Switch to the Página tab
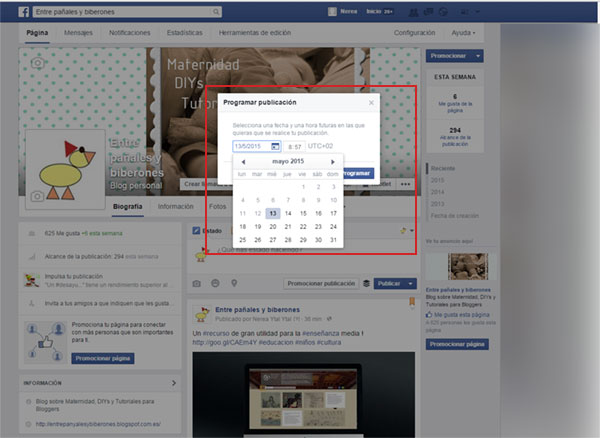The height and width of the screenshot is (438, 600). (37, 33)
